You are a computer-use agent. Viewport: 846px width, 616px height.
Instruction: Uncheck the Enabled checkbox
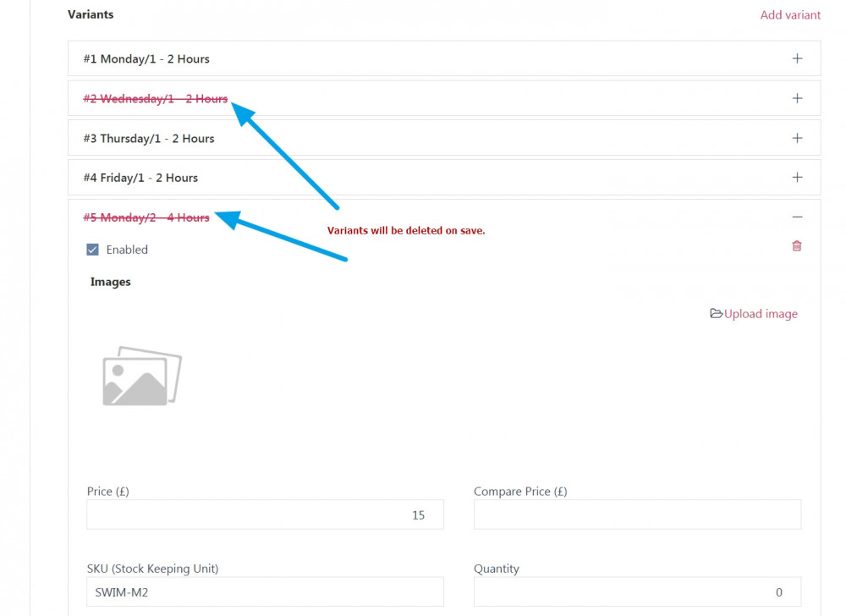coord(93,250)
